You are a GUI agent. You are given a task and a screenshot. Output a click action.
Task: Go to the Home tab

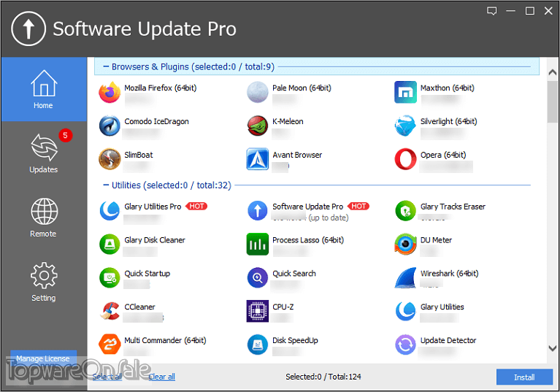coord(44,89)
